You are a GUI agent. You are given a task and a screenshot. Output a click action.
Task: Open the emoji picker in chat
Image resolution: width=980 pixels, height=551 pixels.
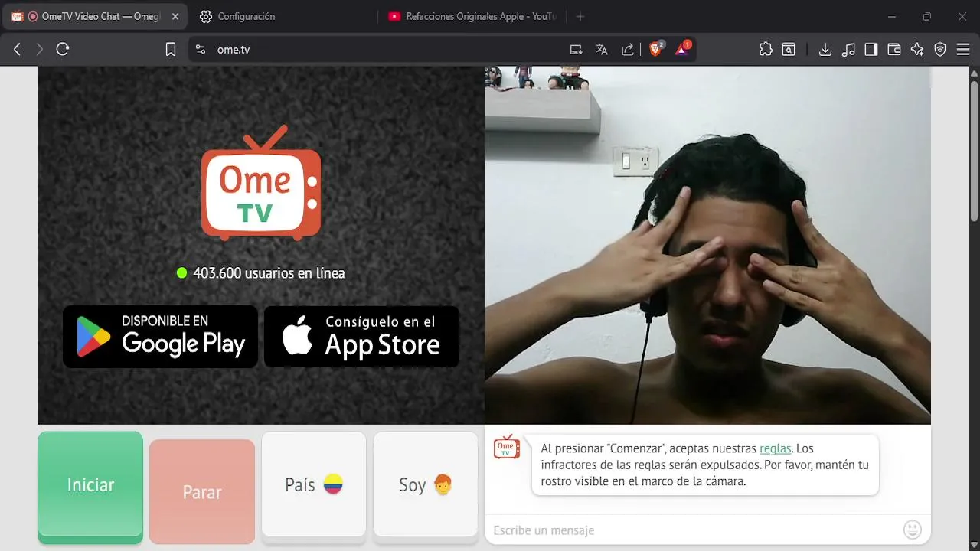(912, 529)
